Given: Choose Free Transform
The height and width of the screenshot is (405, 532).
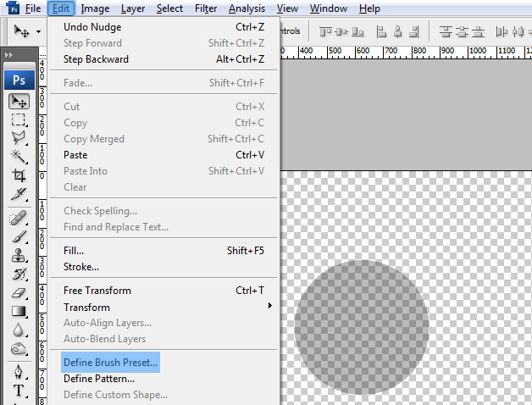Looking at the screenshot, I should click(x=163, y=291).
